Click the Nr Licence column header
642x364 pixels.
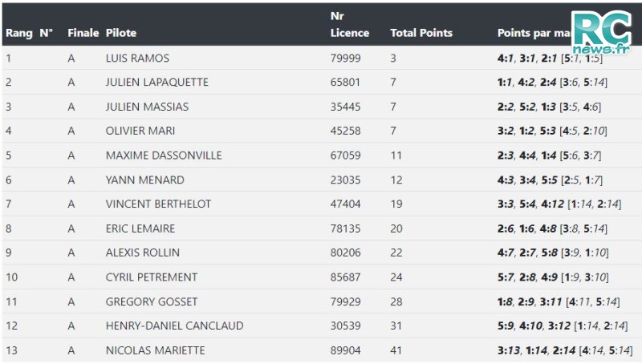(x=350, y=25)
